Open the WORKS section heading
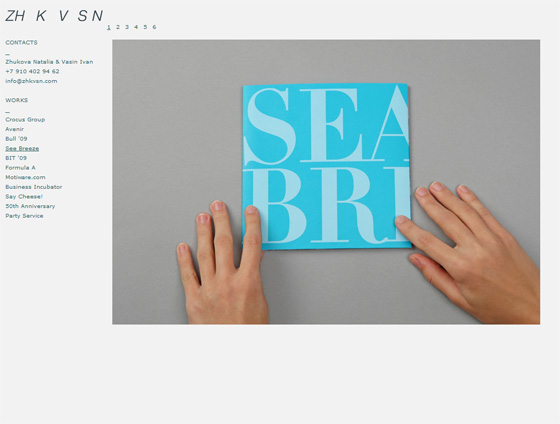560x424 pixels. tap(16, 100)
